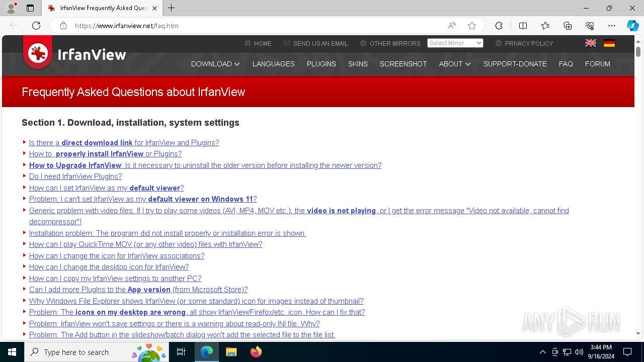This screenshot has width=644, height=362.
Task: Click OTHER MIRRORS link
Action: [390, 44]
